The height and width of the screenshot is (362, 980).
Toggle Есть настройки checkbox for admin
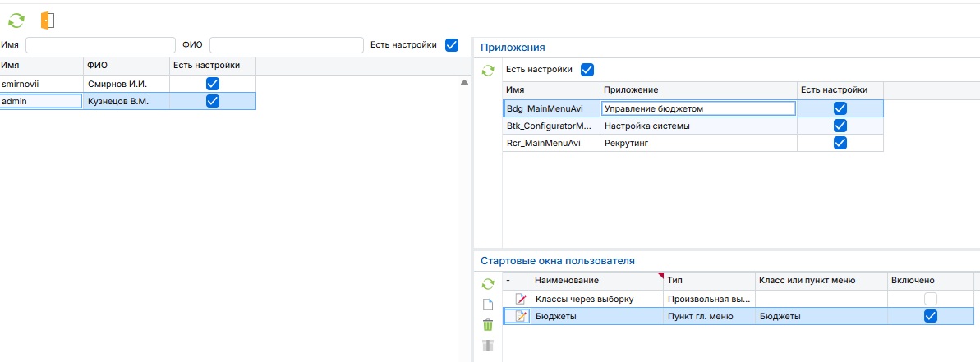click(213, 101)
